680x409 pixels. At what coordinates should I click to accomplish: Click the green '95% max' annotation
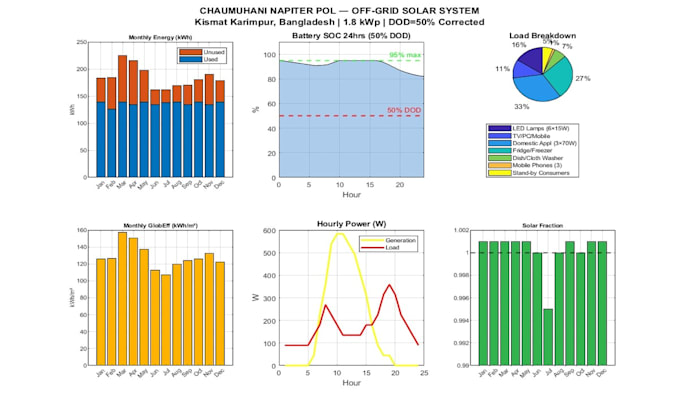tap(405, 55)
